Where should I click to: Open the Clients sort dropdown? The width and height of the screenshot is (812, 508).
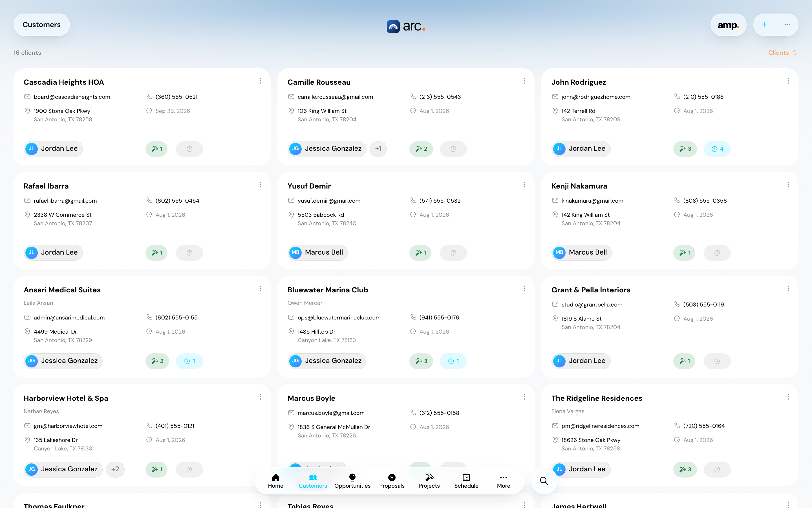point(782,53)
